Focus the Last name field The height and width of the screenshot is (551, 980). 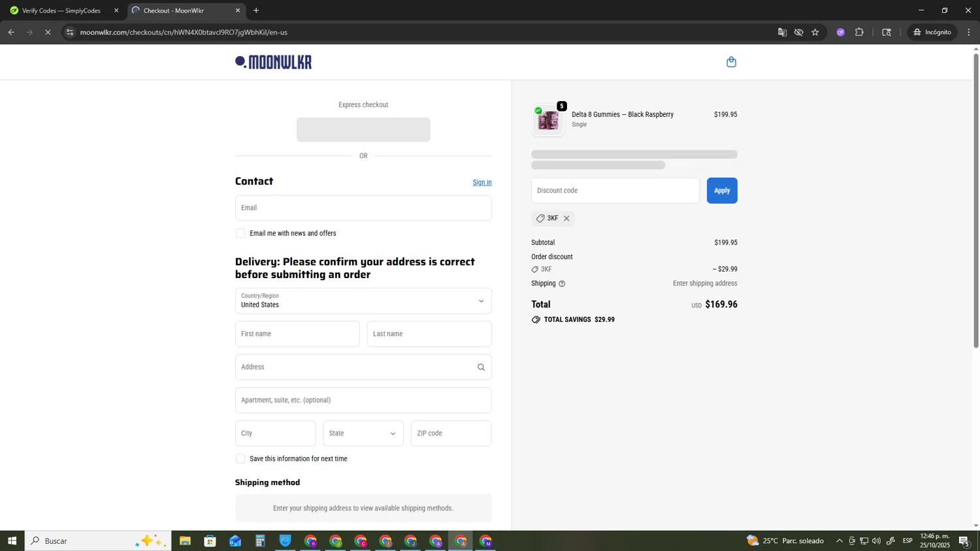[x=429, y=334]
